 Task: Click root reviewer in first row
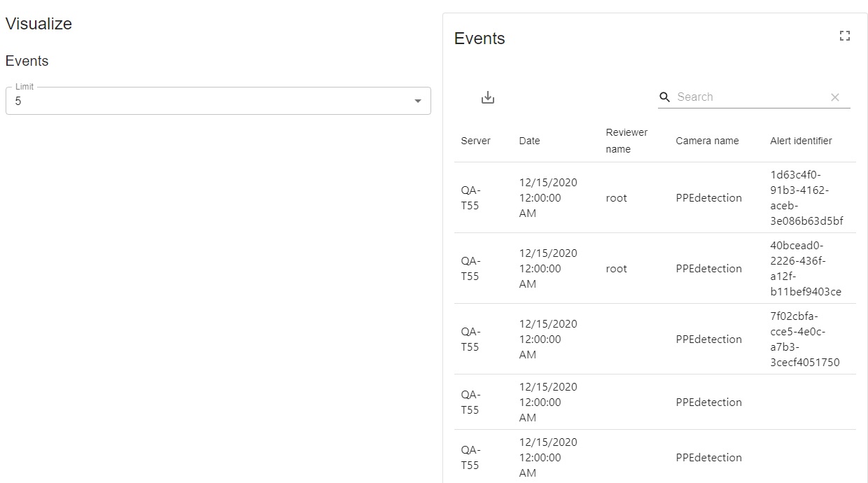pos(616,198)
